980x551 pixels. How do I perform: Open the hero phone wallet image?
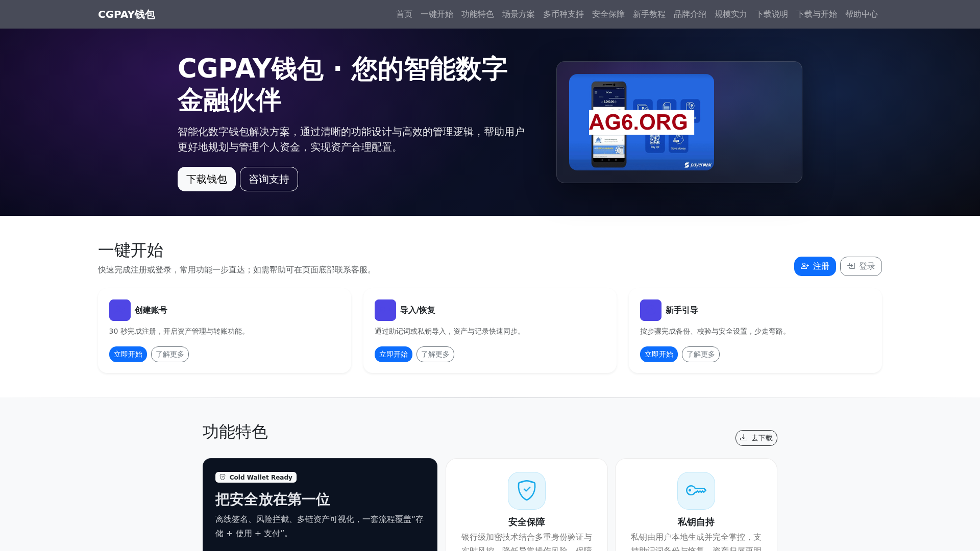642,122
